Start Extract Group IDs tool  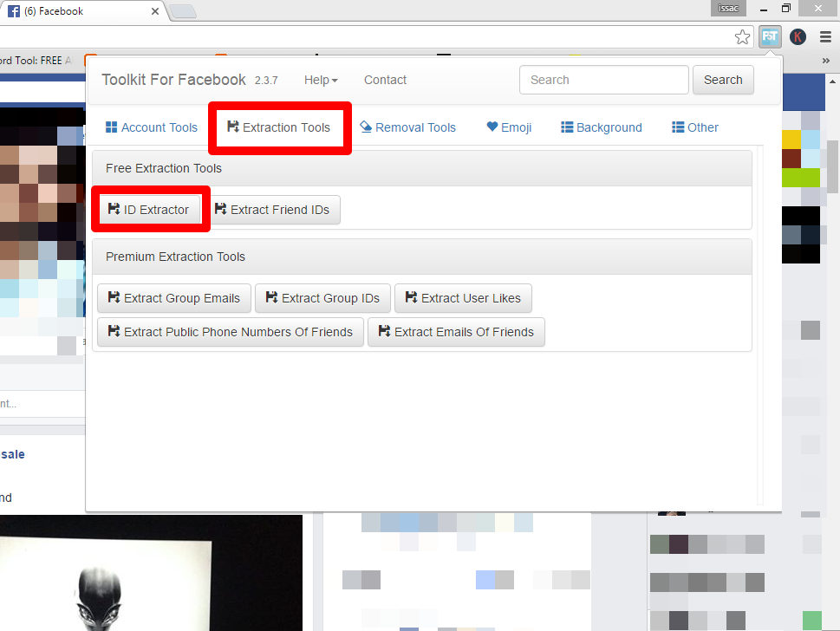323,298
